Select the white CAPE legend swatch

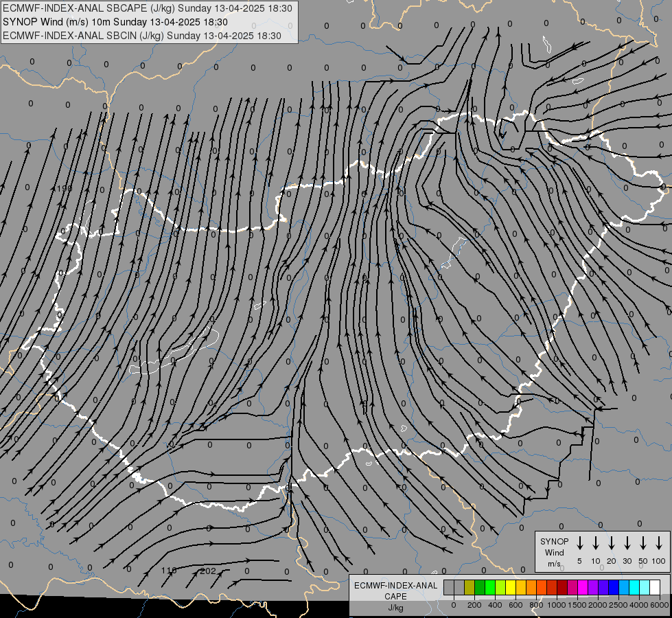click(x=654, y=587)
